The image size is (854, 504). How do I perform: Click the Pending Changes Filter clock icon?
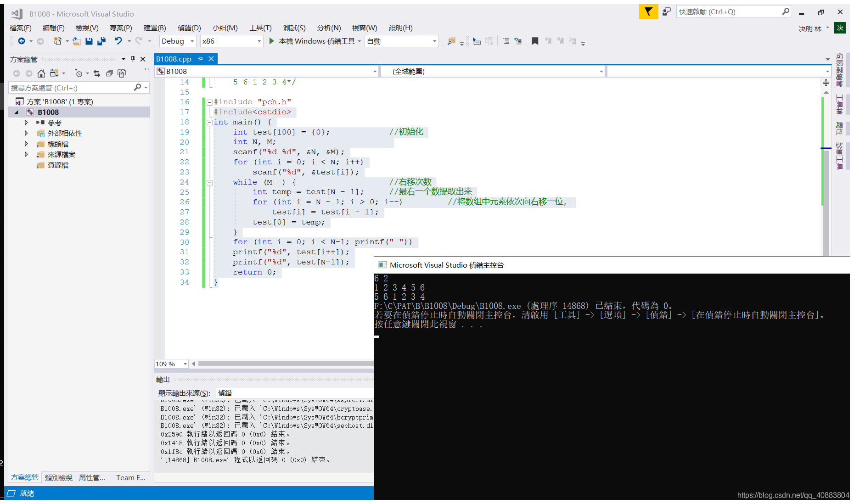(x=79, y=73)
